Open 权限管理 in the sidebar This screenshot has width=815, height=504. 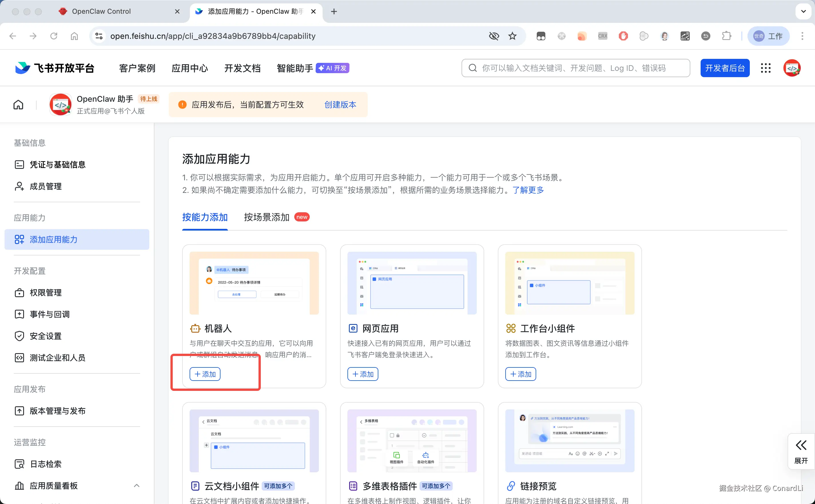pos(46,292)
